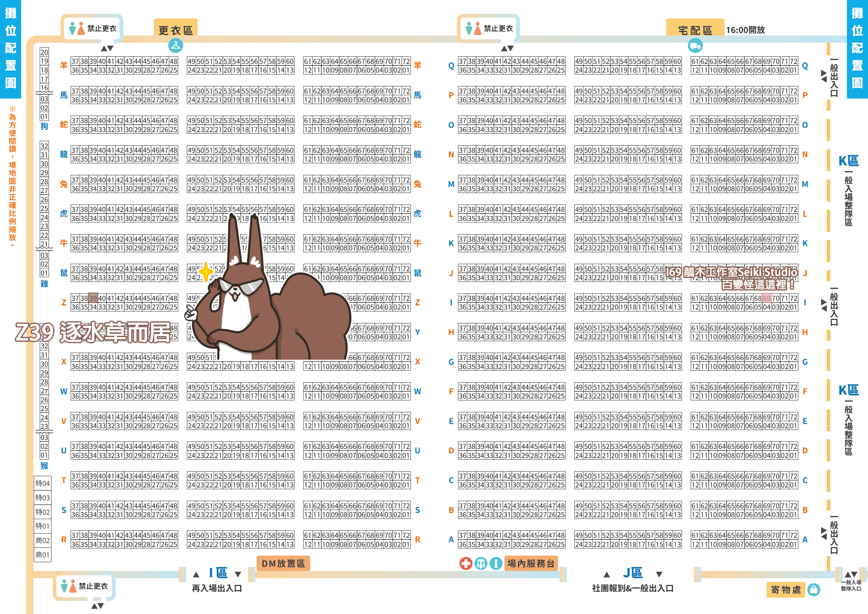Click the 更衣區 orange label
Screen dimensions: 868x614
(x=175, y=30)
